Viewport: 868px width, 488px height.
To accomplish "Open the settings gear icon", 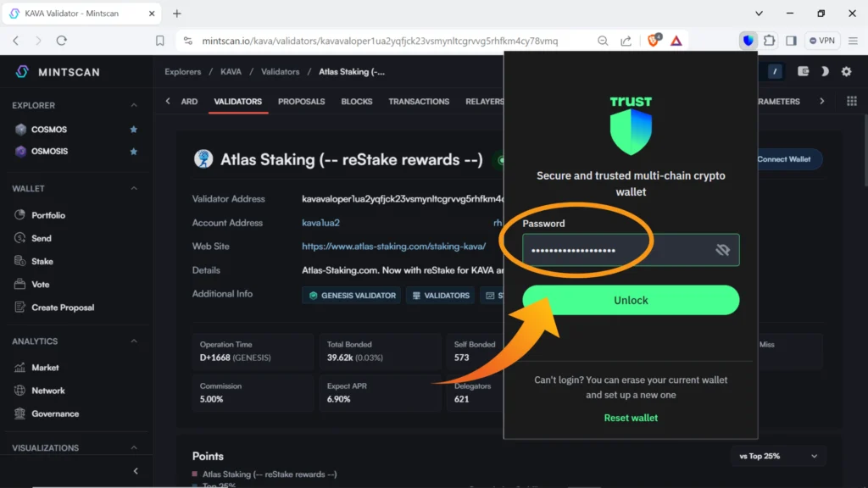I will pyautogui.click(x=846, y=72).
